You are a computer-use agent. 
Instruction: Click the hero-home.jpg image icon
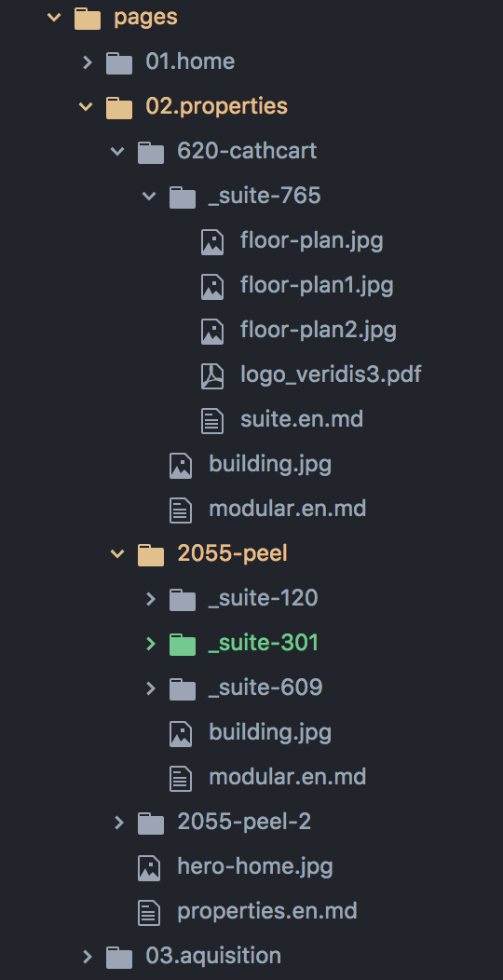[149, 868]
